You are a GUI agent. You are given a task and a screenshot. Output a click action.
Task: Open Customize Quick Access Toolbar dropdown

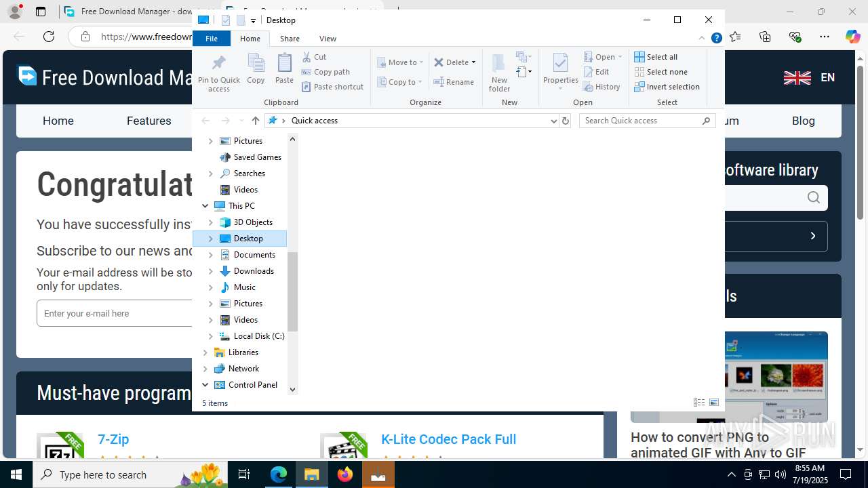pyautogui.click(x=253, y=21)
